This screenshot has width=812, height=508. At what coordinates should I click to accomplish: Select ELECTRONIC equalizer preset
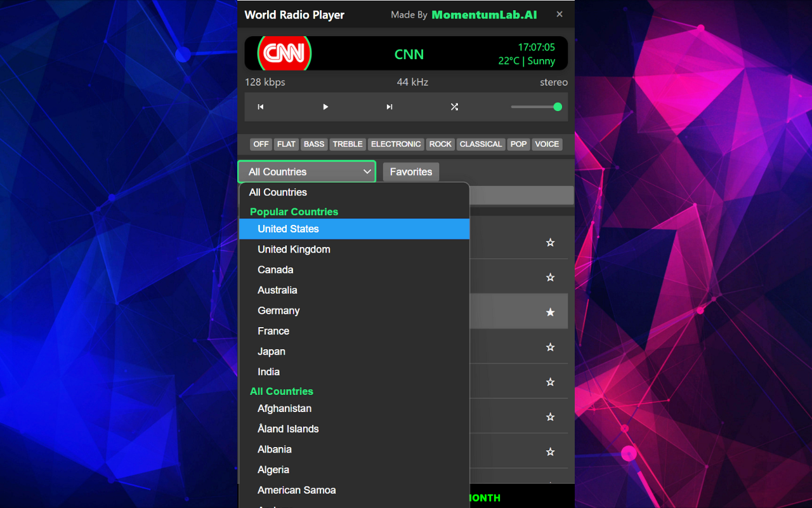396,144
